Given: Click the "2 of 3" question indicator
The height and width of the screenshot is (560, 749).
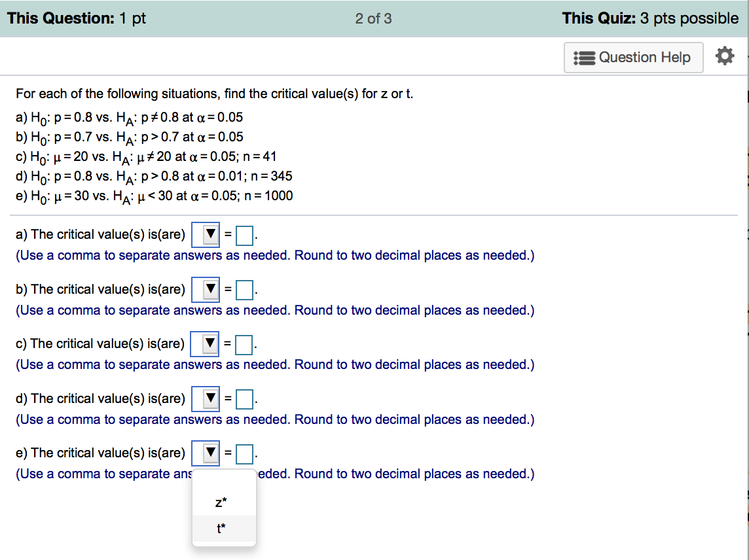Looking at the screenshot, I should point(373,18).
